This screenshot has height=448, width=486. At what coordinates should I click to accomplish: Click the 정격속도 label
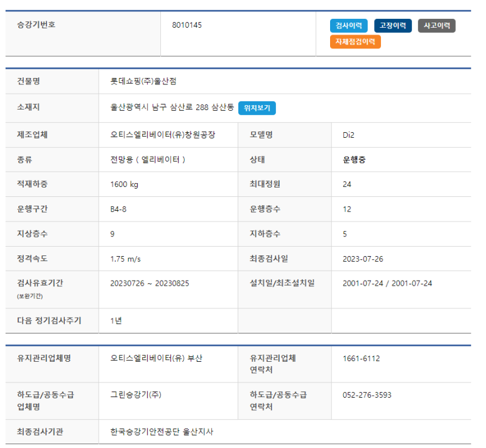[x=32, y=259]
